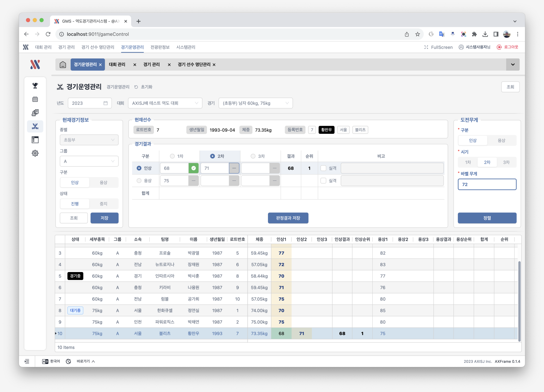The image size is (544, 392).
Task: Click the calendar icon in left sidebar
Action: [35, 99]
